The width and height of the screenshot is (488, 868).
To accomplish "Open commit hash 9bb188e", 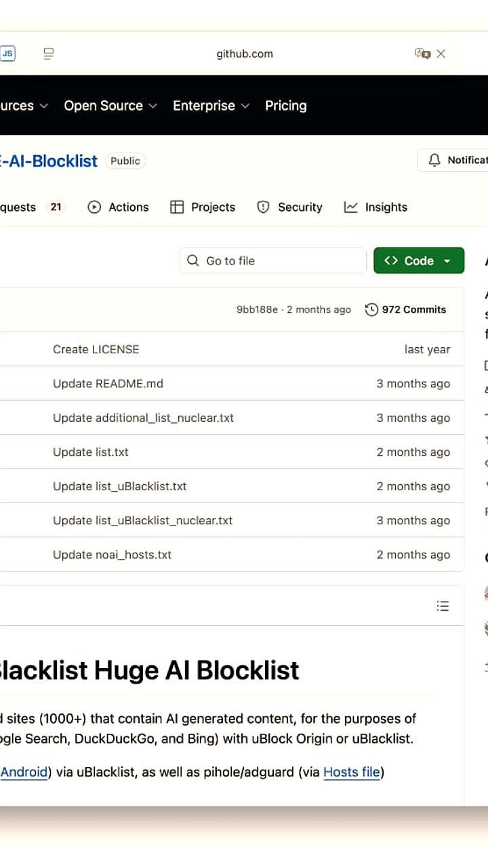I will pyautogui.click(x=257, y=310).
